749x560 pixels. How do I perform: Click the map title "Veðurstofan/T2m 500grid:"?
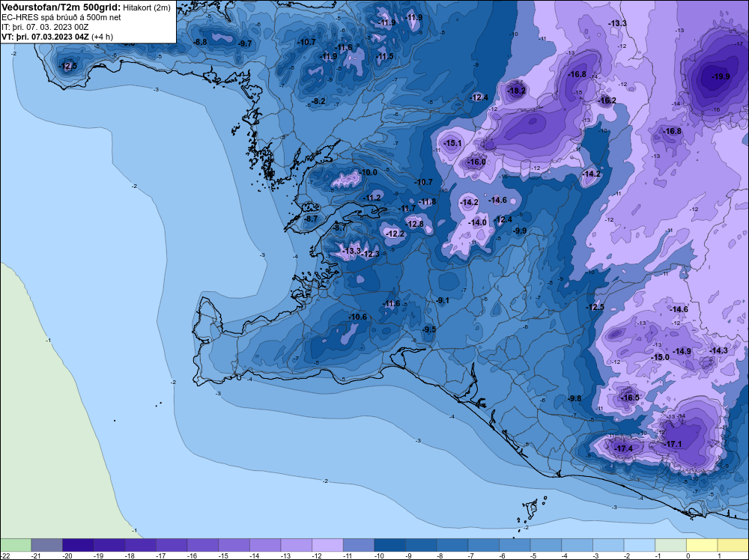pyautogui.click(x=61, y=7)
